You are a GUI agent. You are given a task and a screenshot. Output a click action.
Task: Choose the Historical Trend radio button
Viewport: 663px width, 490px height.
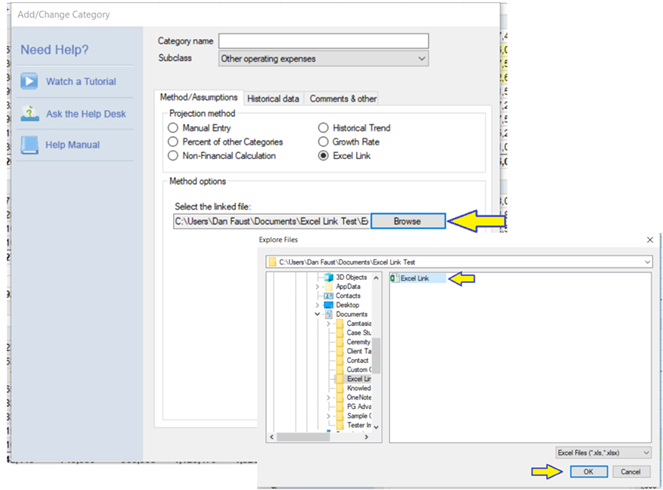tap(324, 129)
